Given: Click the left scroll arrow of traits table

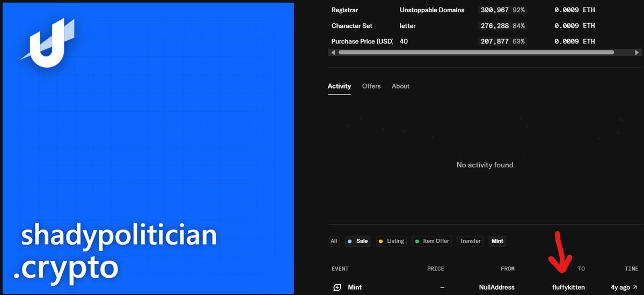Looking at the screenshot, I should click(333, 53).
